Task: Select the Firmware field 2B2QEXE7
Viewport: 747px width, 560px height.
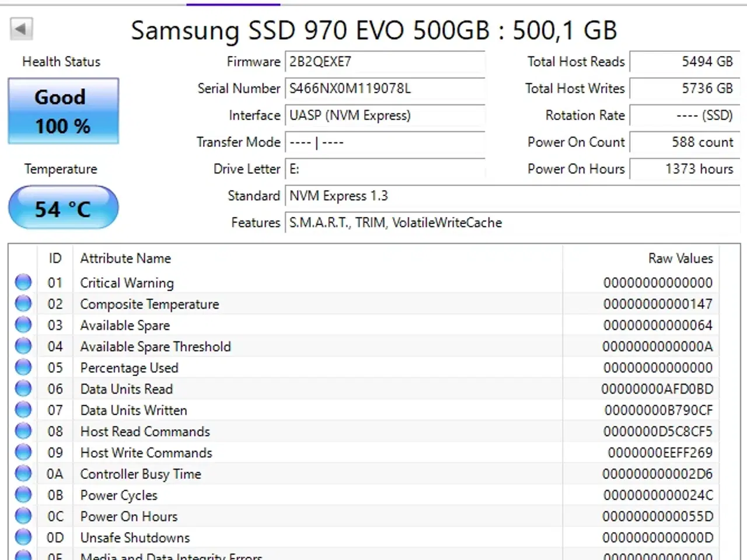Action: pyautogui.click(x=385, y=62)
